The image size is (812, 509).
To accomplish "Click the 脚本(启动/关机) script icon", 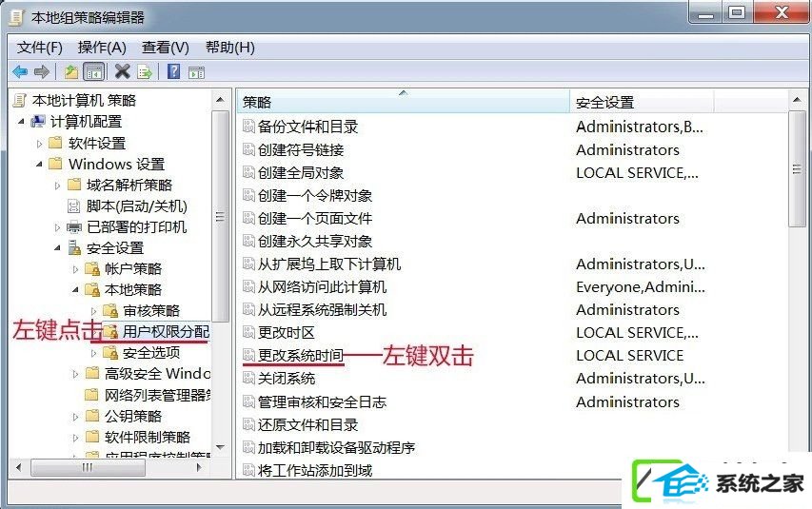I will click(74, 206).
